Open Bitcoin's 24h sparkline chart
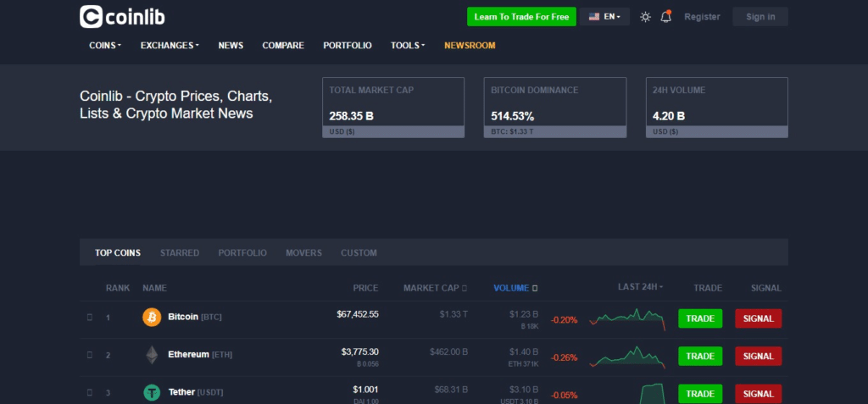The image size is (868, 404). pos(628,318)
